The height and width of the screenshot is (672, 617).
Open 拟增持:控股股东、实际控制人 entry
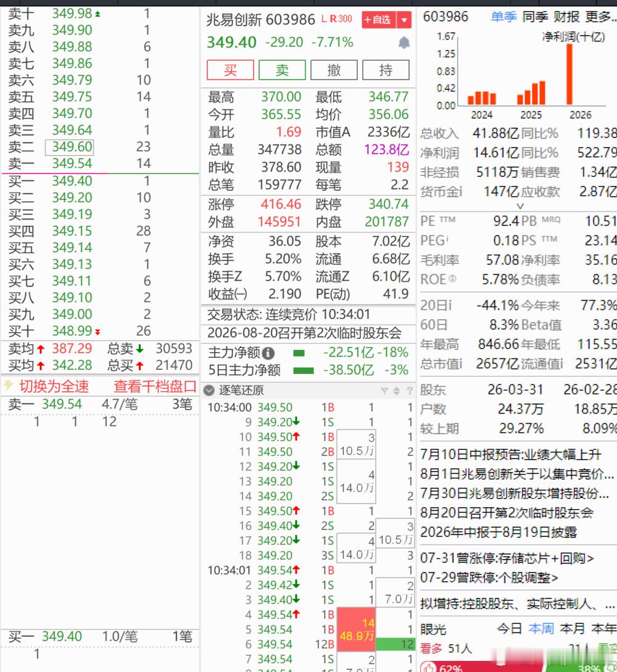517,604
